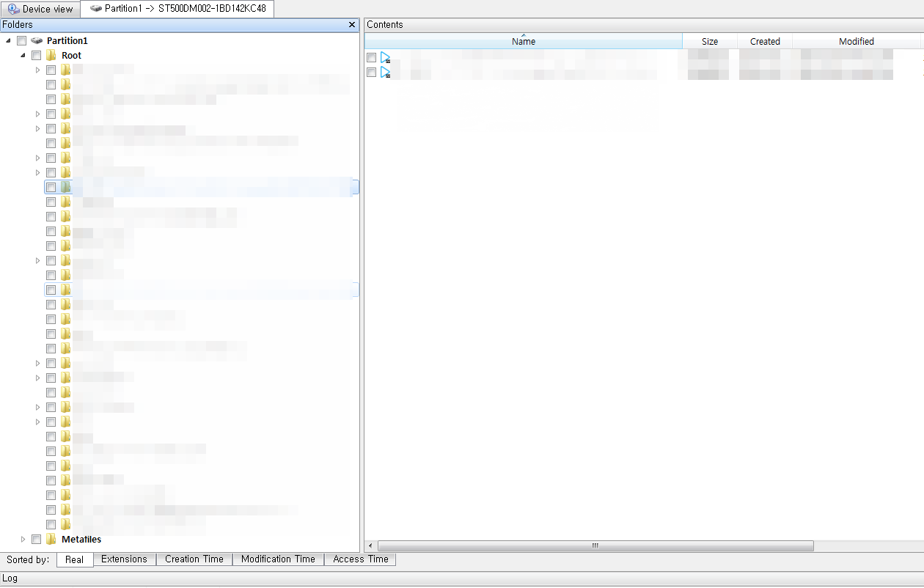The image size is (924, 588).
Task: Expand the first folder with a disclosure arrow
Action: (x=37, y=70)
